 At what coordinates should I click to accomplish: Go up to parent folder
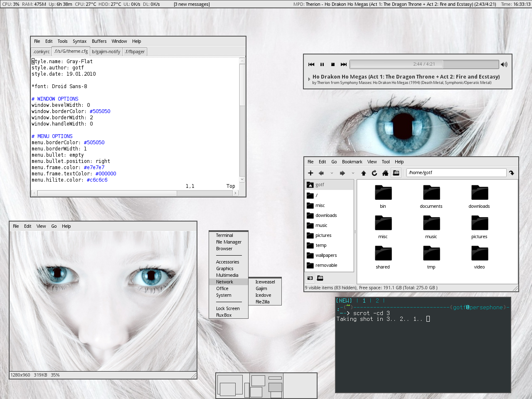pyautogui.click(x=364, y=173)
